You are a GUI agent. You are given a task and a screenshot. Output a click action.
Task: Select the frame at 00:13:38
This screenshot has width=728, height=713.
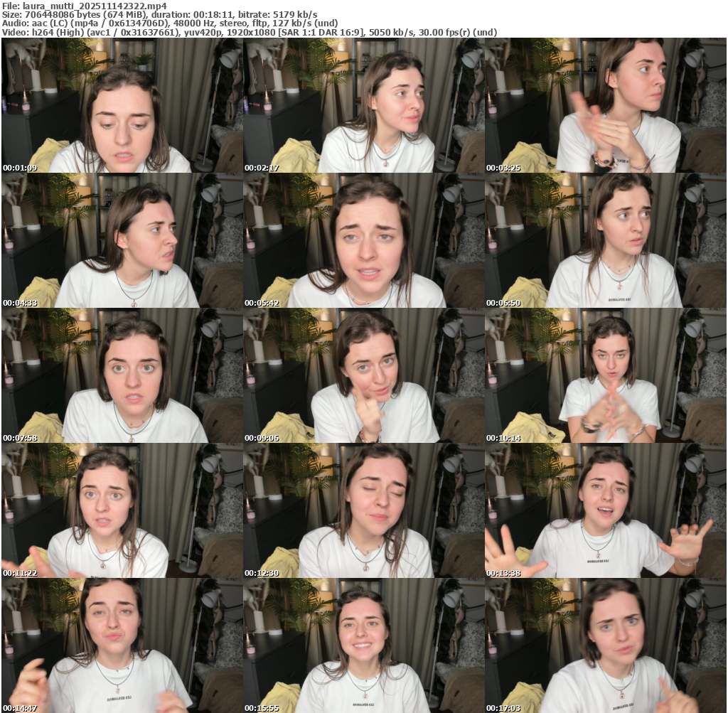pos(606,511)
